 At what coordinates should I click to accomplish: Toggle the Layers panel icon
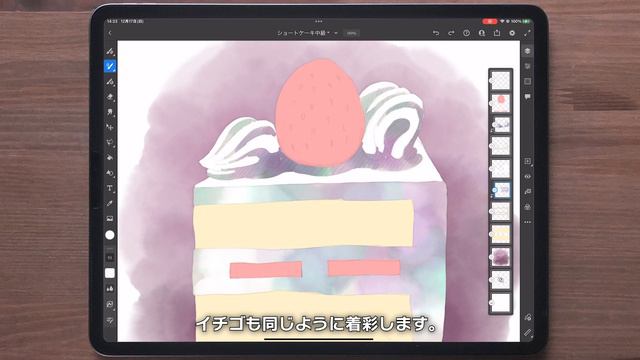[x=527, y=51]
